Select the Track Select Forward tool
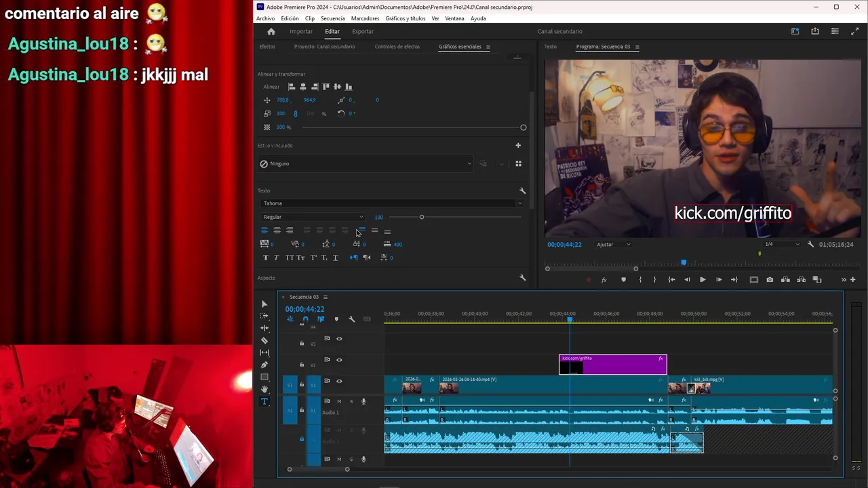 [264, 316]
